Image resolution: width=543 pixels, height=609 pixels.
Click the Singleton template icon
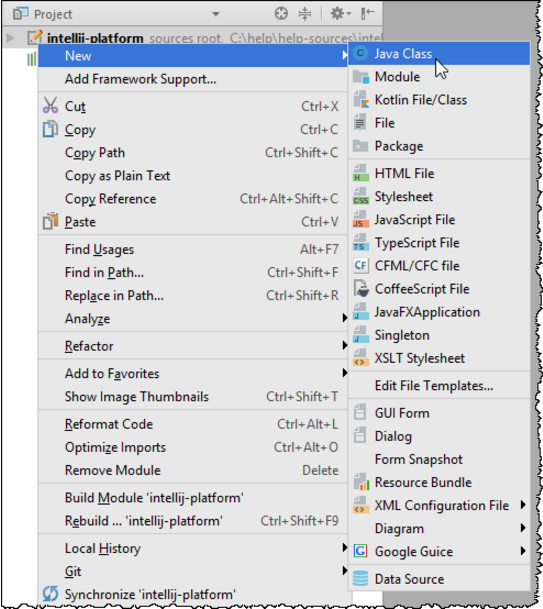click(x=360, y=335)
